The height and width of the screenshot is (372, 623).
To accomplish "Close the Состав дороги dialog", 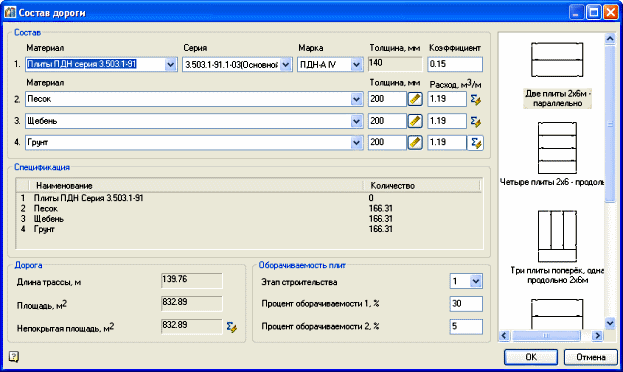I will coord(611,12).
